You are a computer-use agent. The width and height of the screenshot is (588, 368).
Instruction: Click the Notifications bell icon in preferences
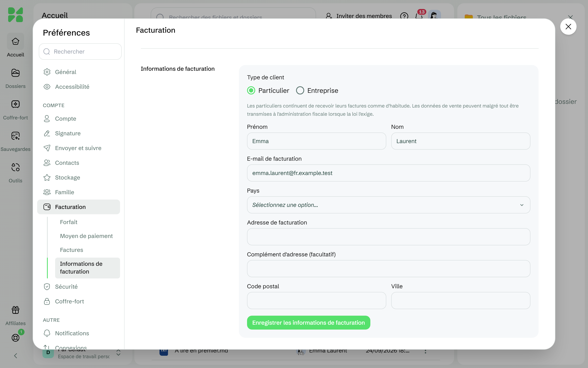pyautogui.click(x=47, y=333)
